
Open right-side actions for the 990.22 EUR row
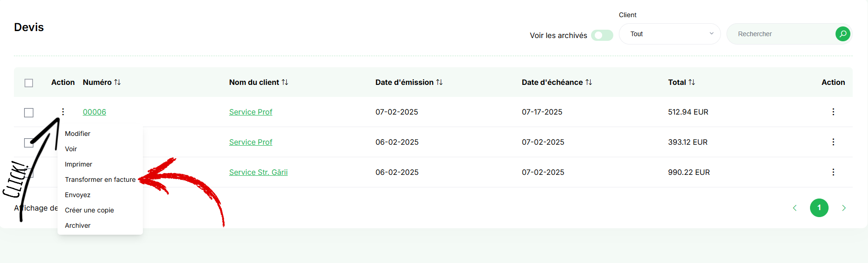coord(833,172)
